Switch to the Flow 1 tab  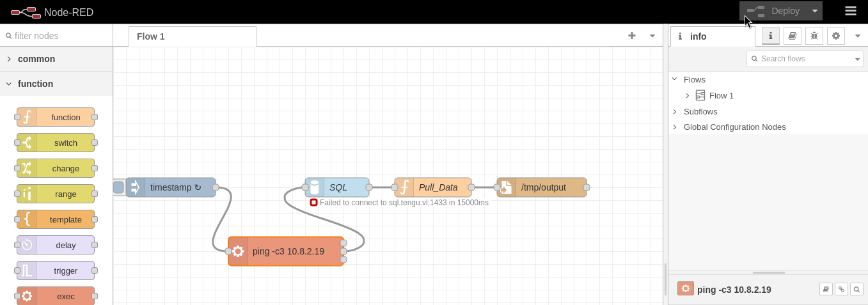click(193, 36)
